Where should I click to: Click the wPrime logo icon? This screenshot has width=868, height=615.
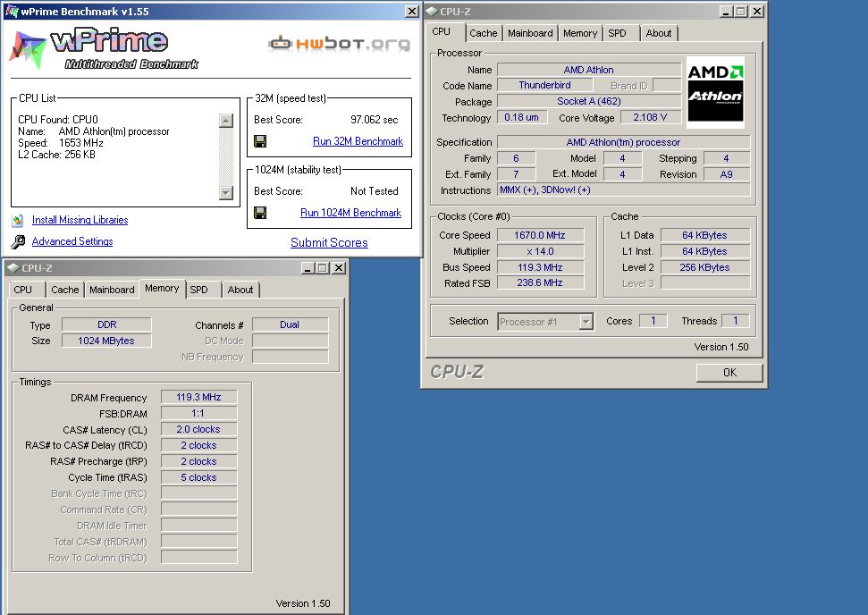point(27,50)
